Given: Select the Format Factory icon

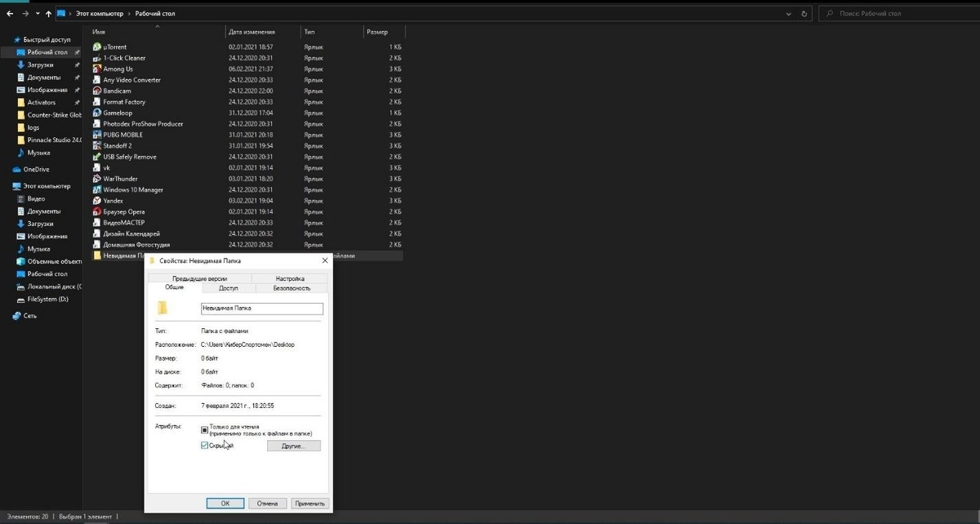Looking at the screenshot, I should [97, 102].
